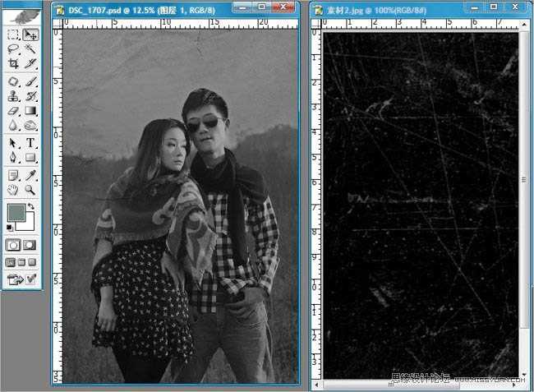Screen dimensions: 534x392
Task: Switch to Standard edit mode
Action: coord(14,245)
